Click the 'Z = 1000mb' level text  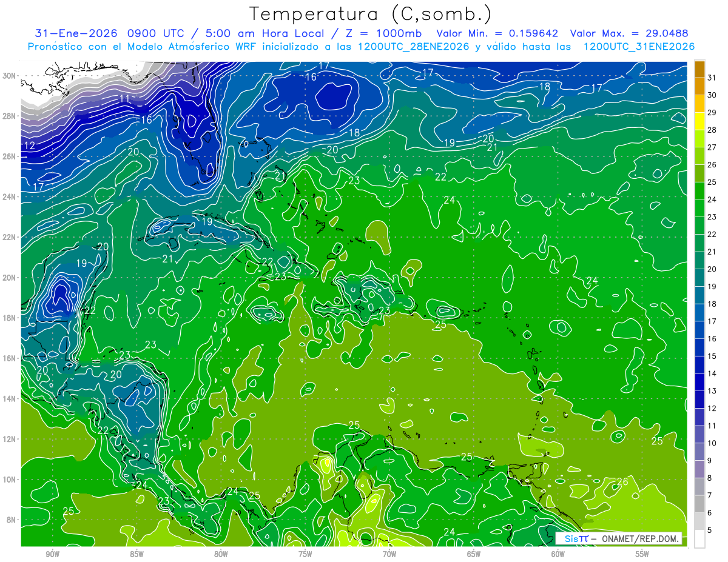[383, 33]
